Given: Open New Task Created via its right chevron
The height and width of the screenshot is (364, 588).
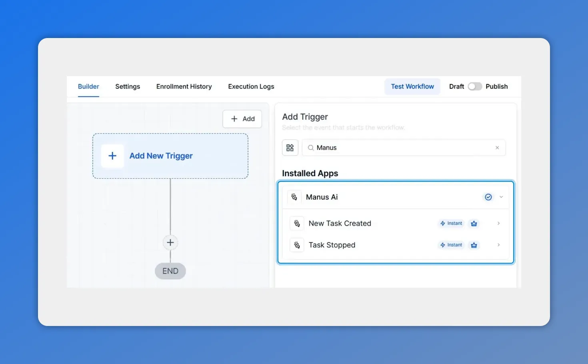Looking at the screenshot, I should (x=498, y=223).
